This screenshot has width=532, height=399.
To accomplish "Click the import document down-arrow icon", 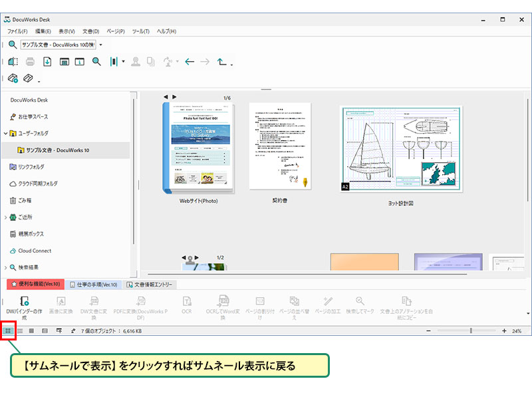I will click(47, 62).
